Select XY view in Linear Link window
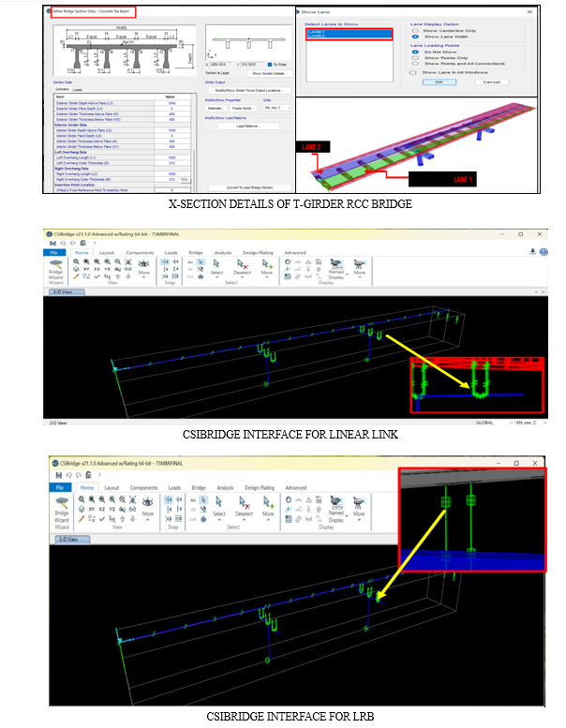 coord(86,269)
